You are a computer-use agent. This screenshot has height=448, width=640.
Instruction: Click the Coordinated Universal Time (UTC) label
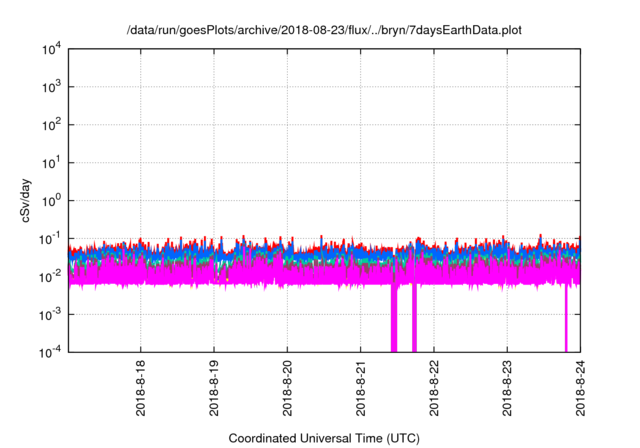tap(324, 438)
